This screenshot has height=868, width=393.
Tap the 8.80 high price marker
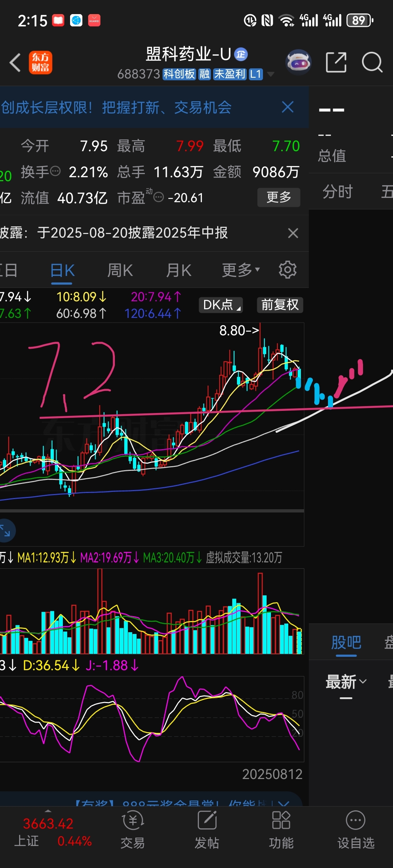tap(239, 331)
